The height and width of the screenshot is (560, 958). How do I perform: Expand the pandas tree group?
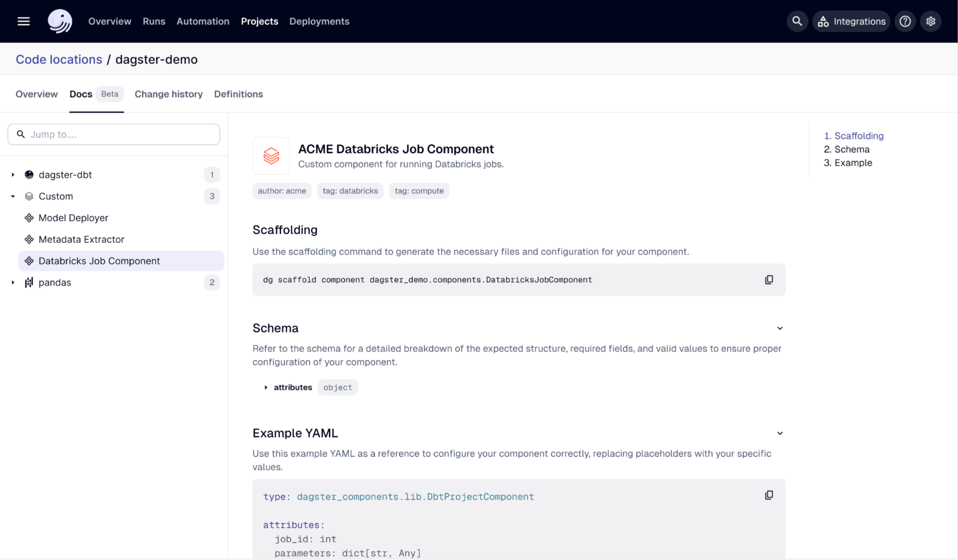(x=13, y=282)
